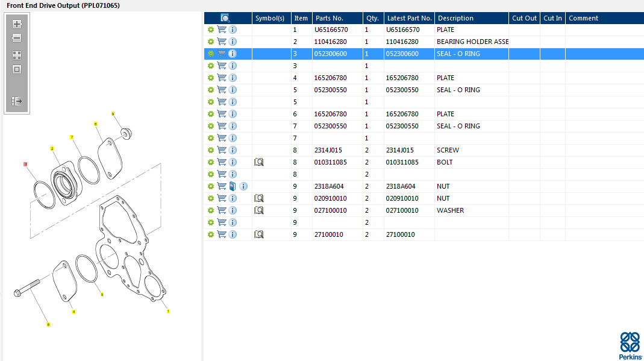Add item 4 plate 165206780 to cart
This screenshot has width=644, height=361.
[222, 78]
